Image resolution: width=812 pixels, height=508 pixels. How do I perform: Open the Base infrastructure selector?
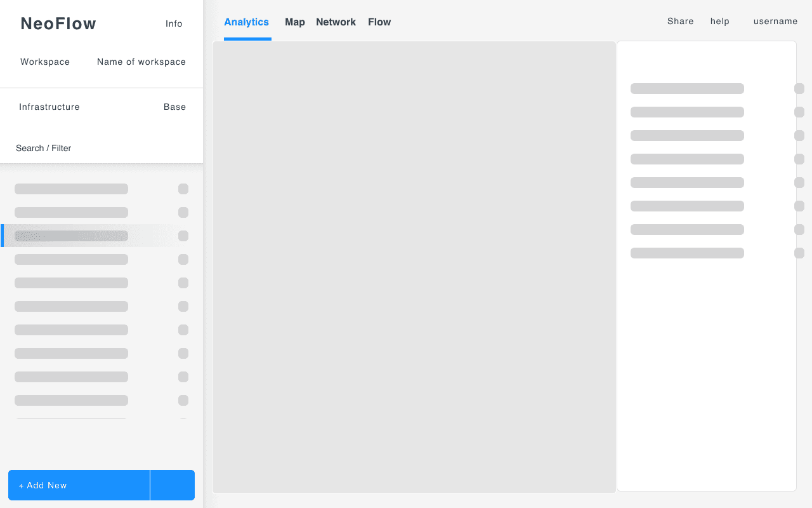click(x=174, y=107)
